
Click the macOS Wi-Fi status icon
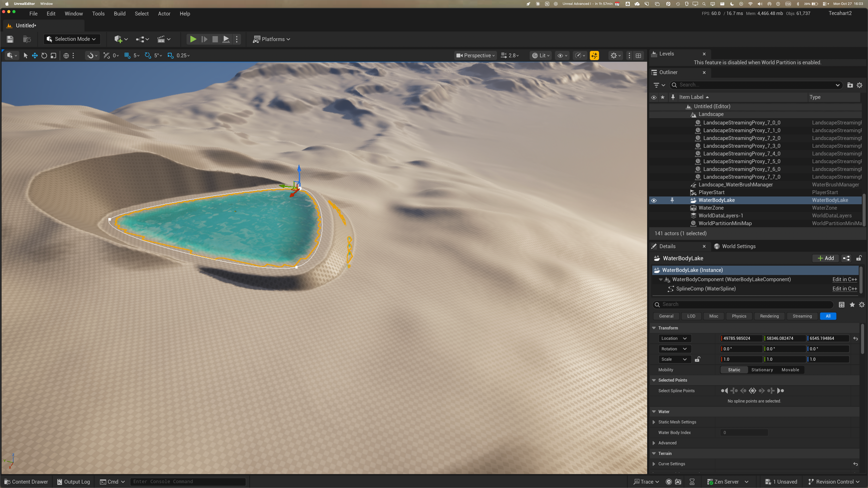click(x=750, y=4)
